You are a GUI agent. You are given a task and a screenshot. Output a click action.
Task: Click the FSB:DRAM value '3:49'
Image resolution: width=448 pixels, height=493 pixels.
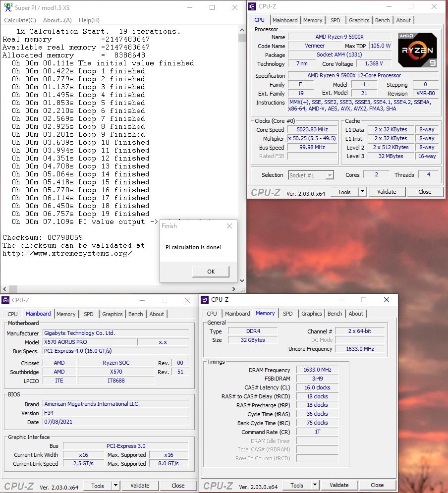tap(317, 379)
